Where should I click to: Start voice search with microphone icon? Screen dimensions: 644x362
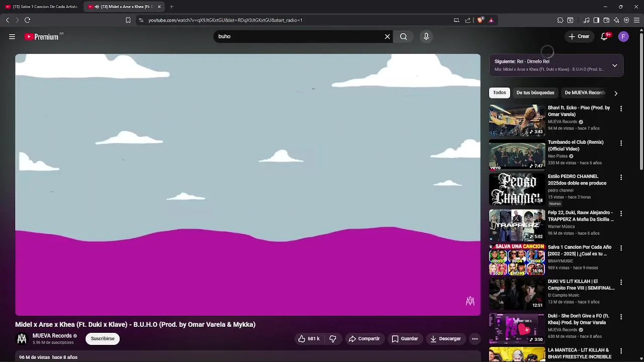(x=426, y=37)
